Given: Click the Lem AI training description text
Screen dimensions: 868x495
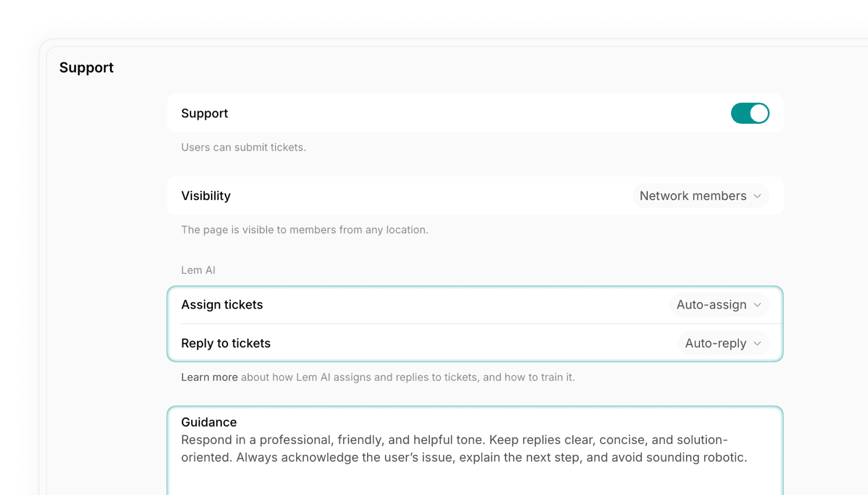Looking at the screenshot, I should pyautogui.click(x=408, y=377).
